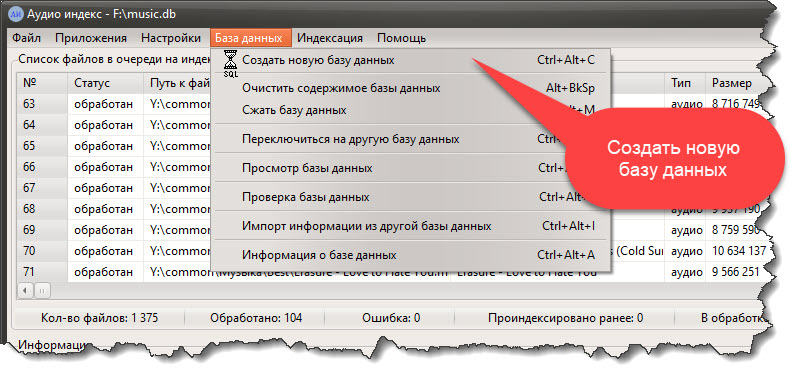Click the аудио type cell in row 70
This screenshot has height=382, width=800.
coord(687,251)
